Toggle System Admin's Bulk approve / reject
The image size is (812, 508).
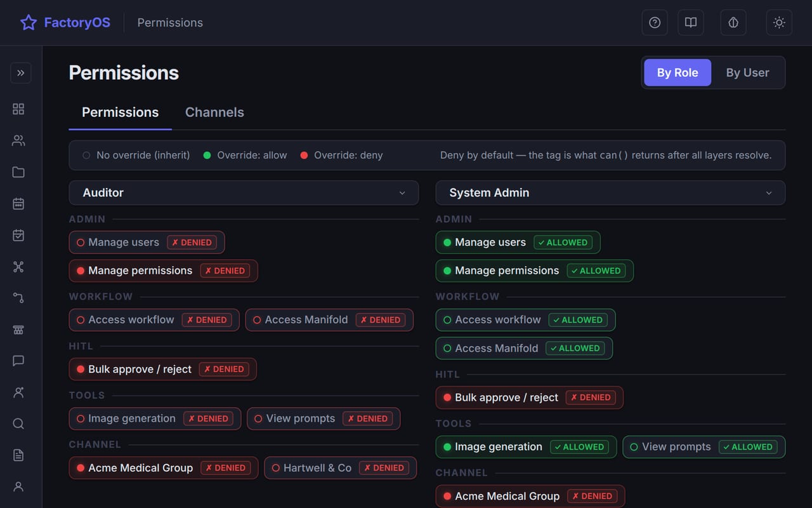click(x=529, y=398)
